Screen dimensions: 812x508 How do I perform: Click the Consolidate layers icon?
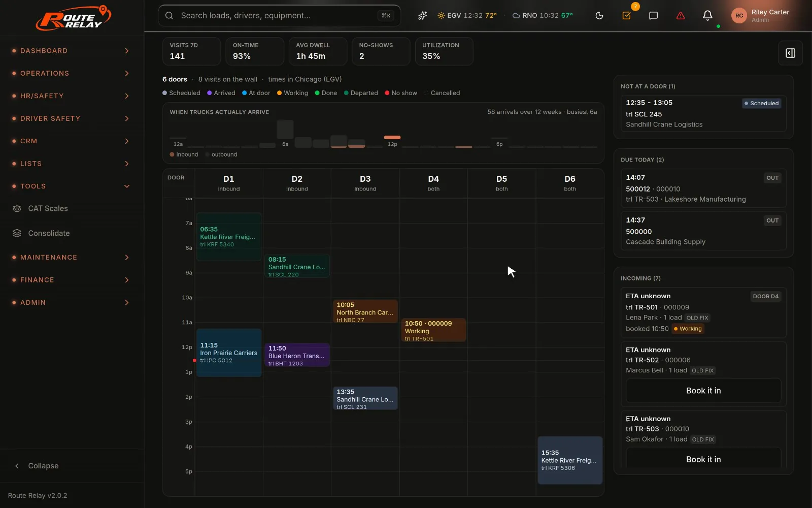click(17, 233)
